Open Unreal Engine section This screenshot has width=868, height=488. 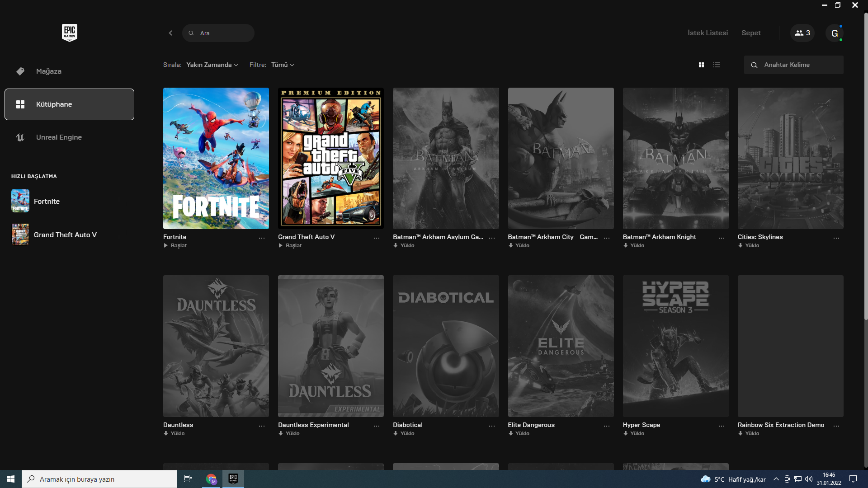[69, 137]
